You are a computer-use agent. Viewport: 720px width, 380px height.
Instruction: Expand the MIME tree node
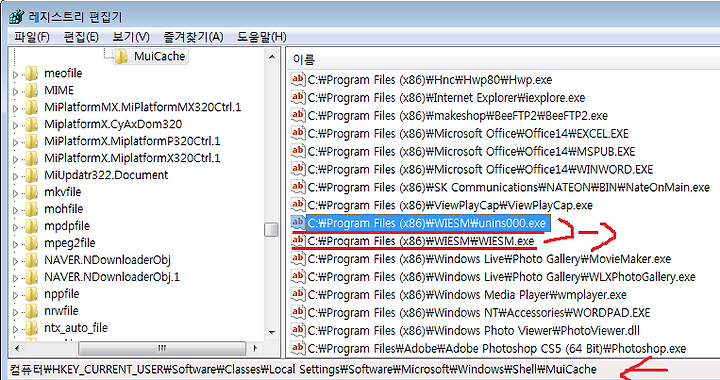click(15, 91)
